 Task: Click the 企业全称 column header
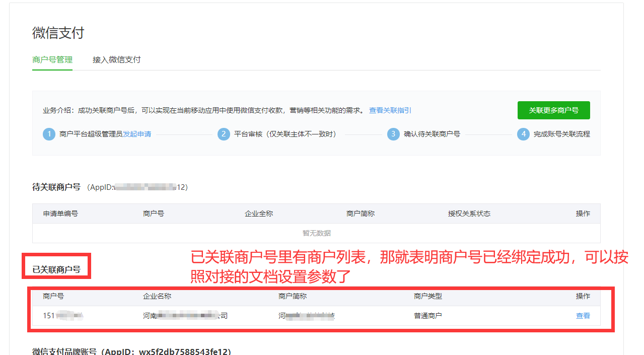coord(259,214)
